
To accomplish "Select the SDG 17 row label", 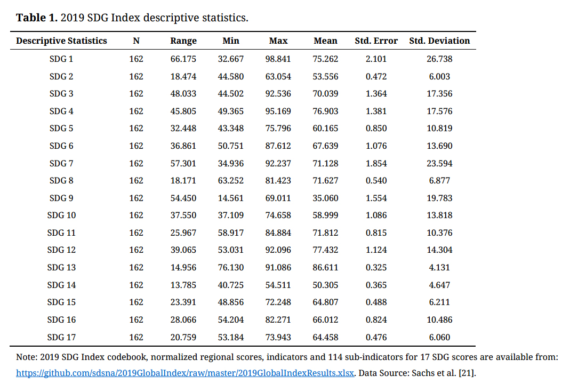I will (x=61, y=337).
